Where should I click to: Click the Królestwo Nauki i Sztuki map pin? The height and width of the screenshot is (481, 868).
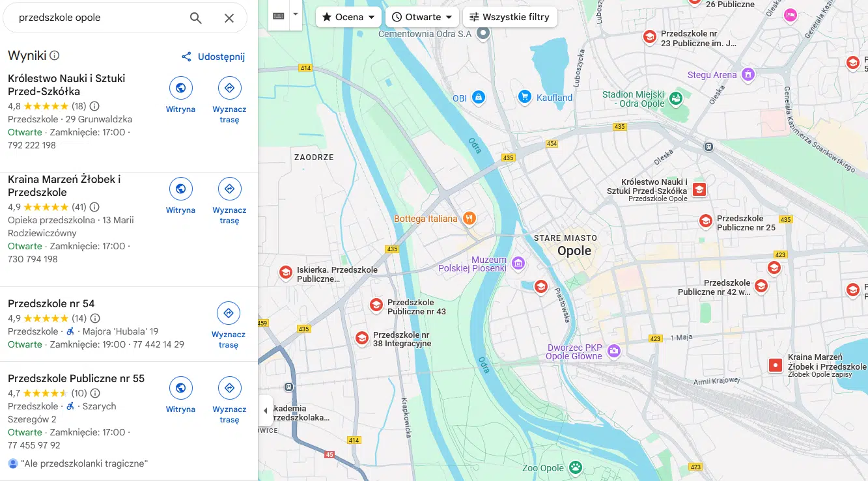click(699, 189)
